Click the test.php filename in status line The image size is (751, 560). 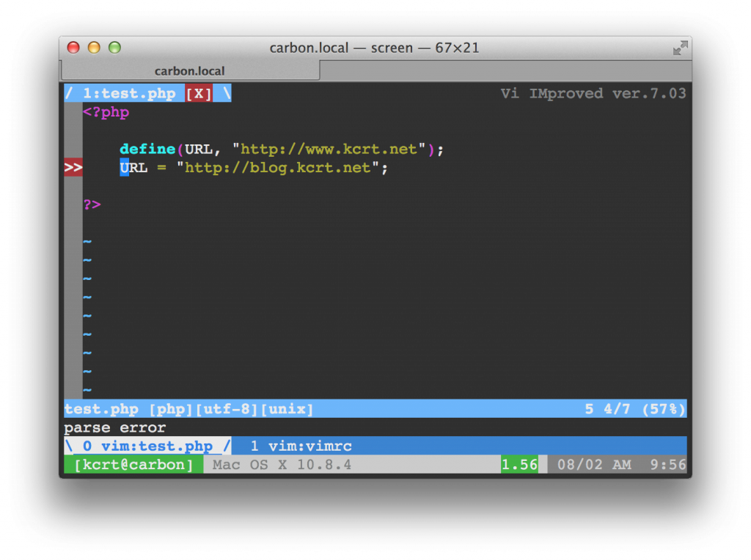point(101,409)
